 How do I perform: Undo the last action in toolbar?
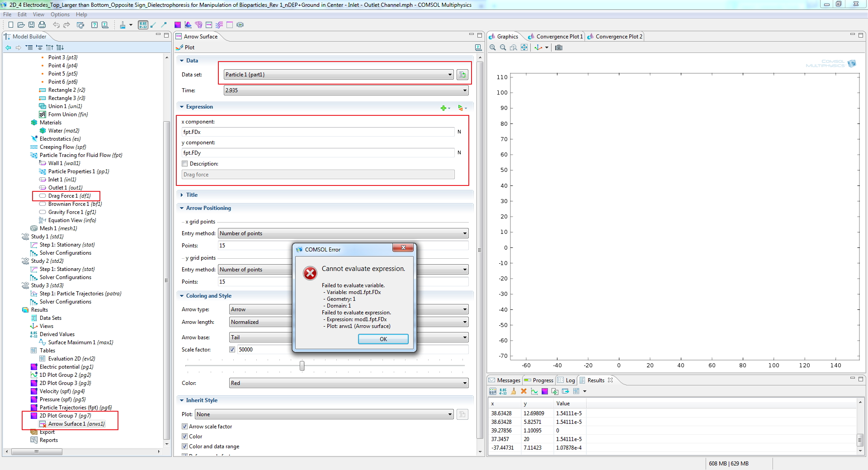click(x=56, y=25)
